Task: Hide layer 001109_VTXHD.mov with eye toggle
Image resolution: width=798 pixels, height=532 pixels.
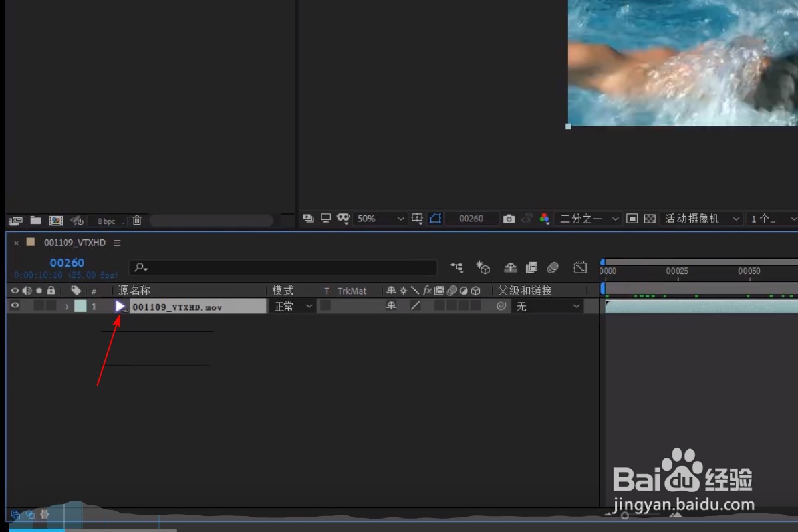Action: point(15,306)
